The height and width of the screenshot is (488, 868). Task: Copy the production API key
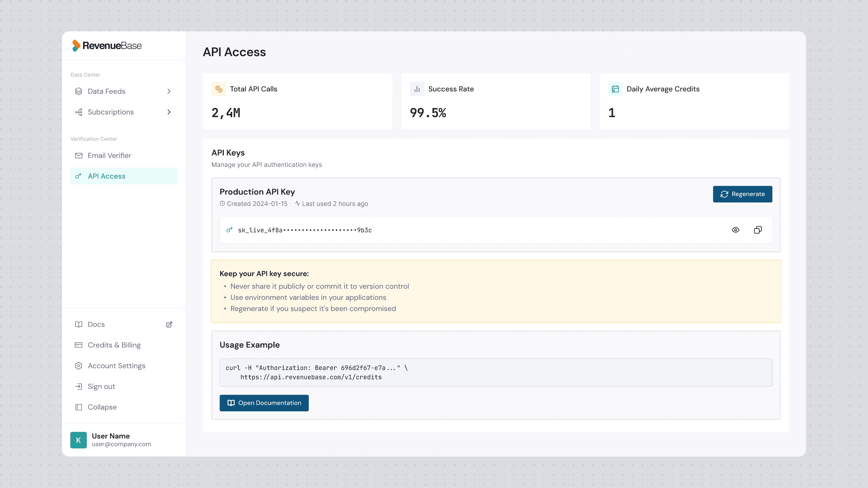pos(757,230)
